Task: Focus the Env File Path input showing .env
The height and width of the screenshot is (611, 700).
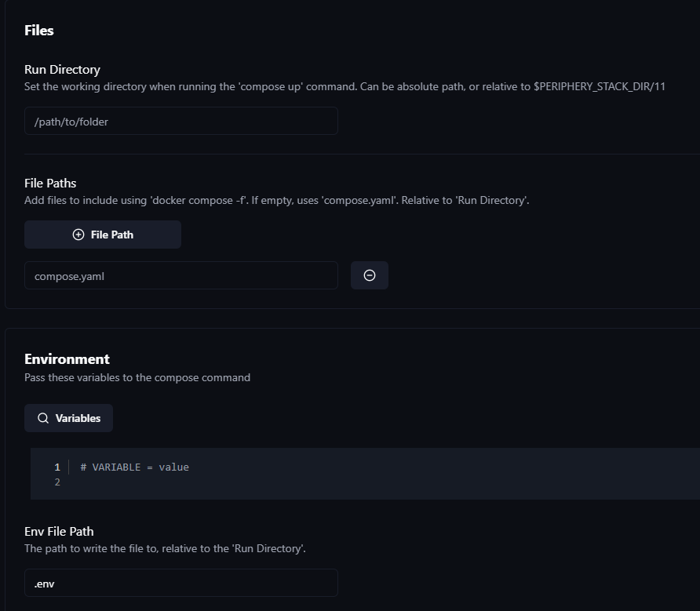Action: point(180,583)
